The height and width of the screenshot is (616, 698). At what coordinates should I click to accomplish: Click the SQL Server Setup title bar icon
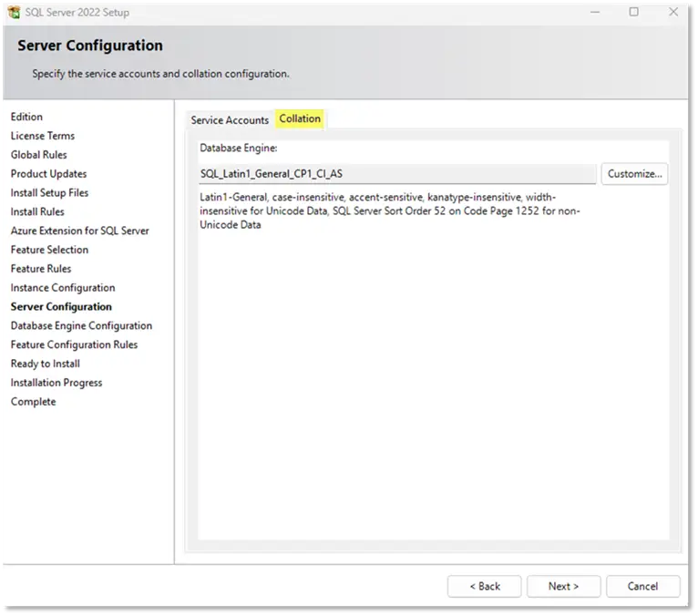tap(14, 12)
